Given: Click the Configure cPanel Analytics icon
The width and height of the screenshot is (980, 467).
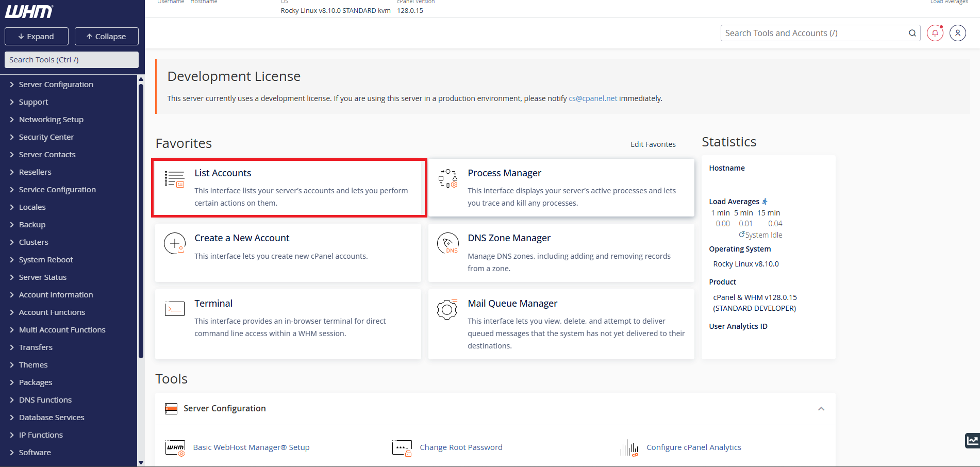Looking at the screenshot, I should click(629, 448).
